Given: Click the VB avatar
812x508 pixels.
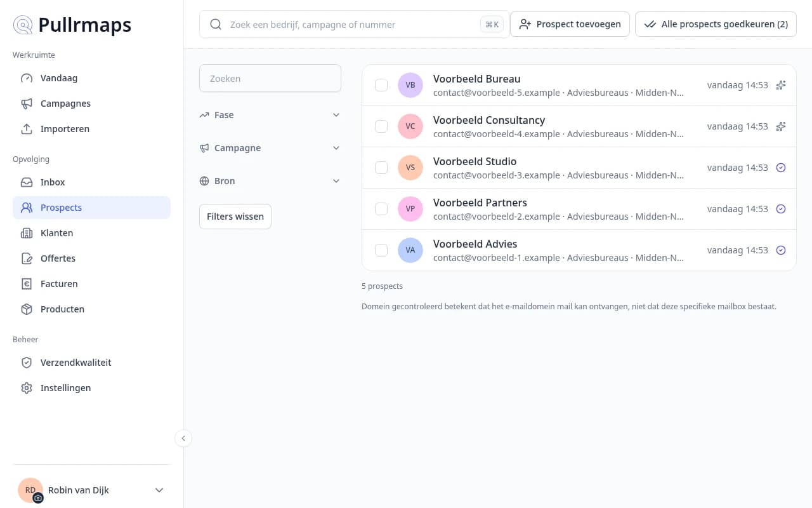Looking at the screenshot, I should coord(410,85).
